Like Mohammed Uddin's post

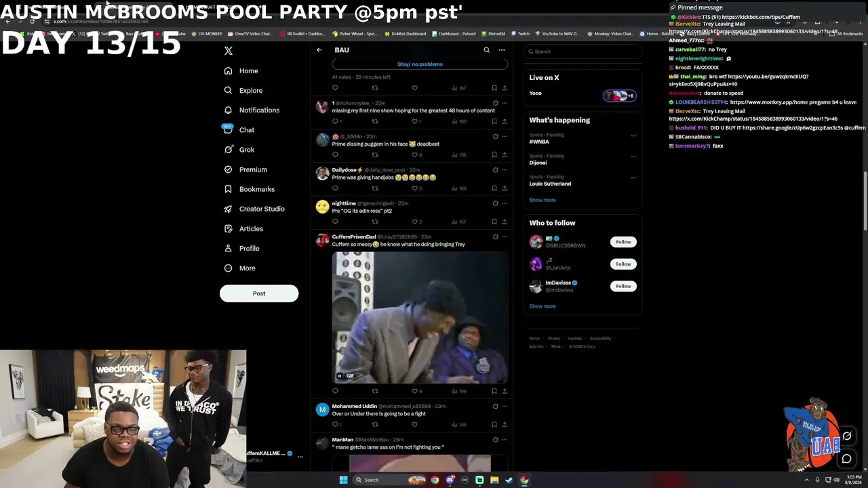tap(415, 424)
